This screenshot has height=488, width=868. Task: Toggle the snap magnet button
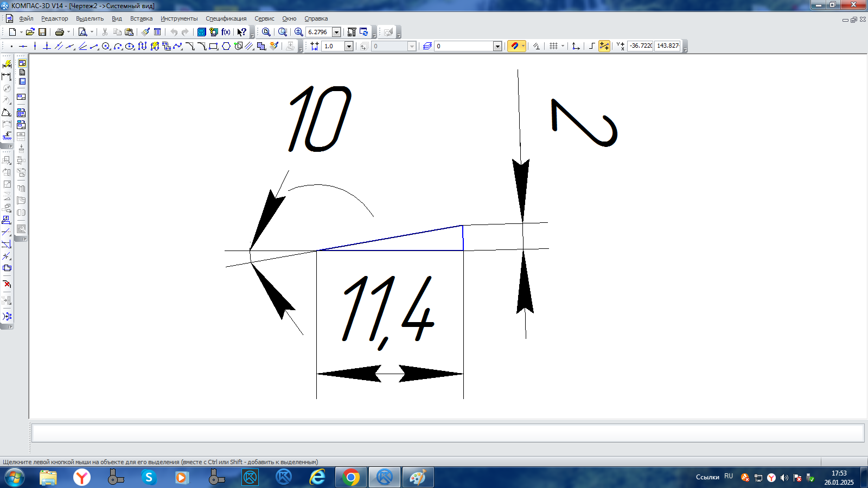pos(514,46)
